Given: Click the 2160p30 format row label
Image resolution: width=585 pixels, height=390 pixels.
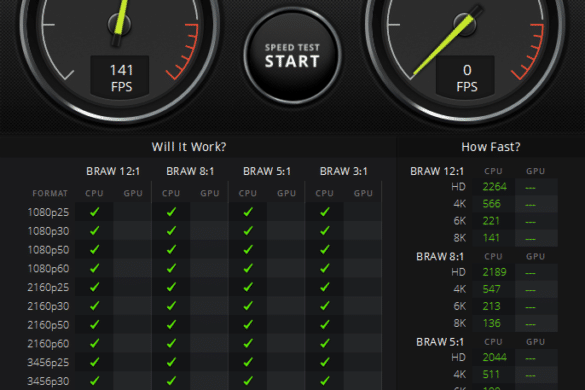Looking at the screenshot, I should point(49,306).
